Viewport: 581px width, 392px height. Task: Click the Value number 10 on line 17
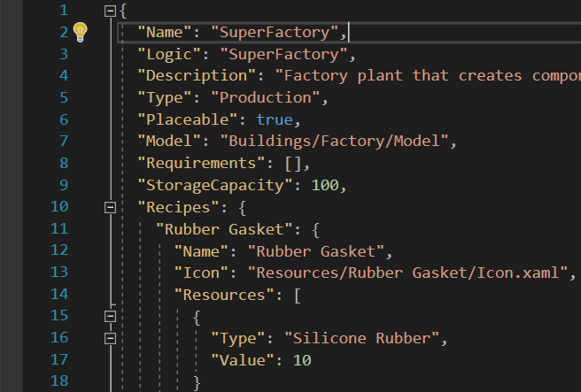coord(301,360)
